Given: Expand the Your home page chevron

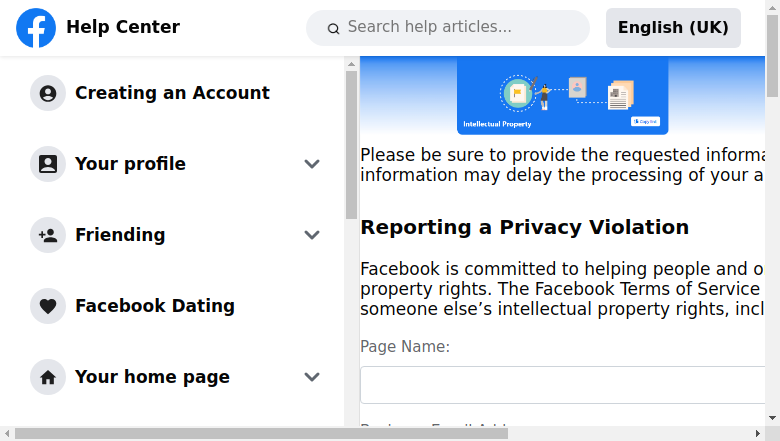Looking at the screenshot, I should (x=312, y=377).
